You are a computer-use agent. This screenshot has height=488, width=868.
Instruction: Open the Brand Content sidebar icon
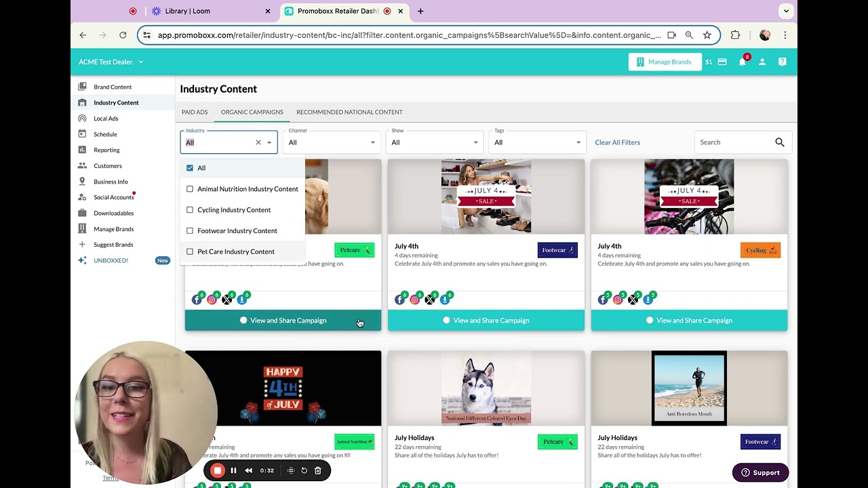pos(82,87)
